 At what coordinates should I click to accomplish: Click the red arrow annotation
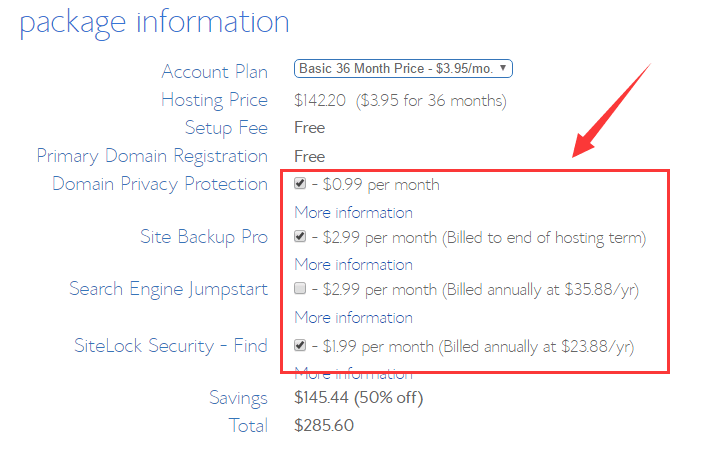coord(609,112)
